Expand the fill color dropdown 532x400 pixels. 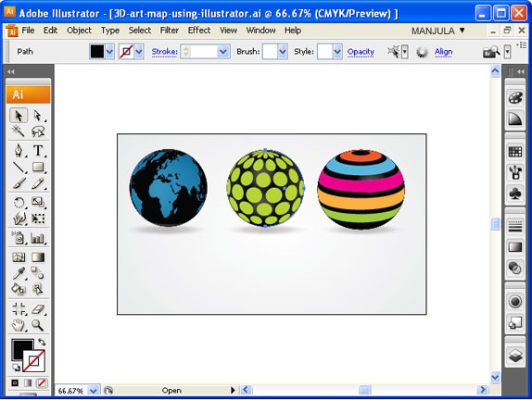pos(109,52)
